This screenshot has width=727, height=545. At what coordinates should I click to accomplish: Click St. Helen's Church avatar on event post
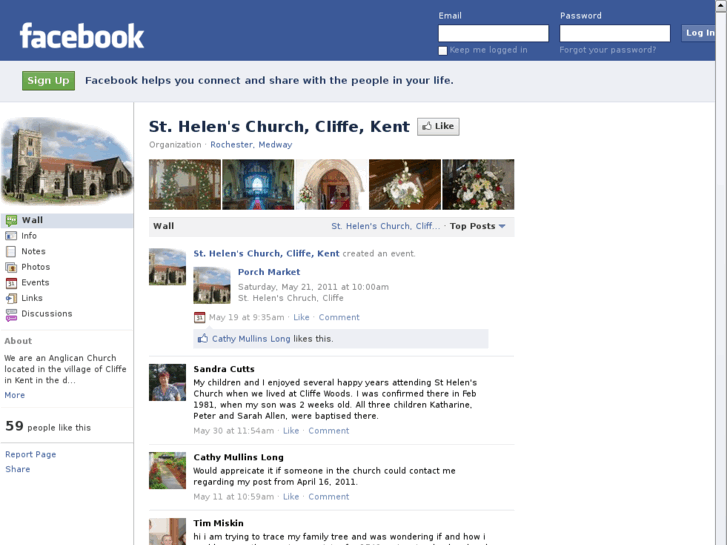(x=167, y=267)
